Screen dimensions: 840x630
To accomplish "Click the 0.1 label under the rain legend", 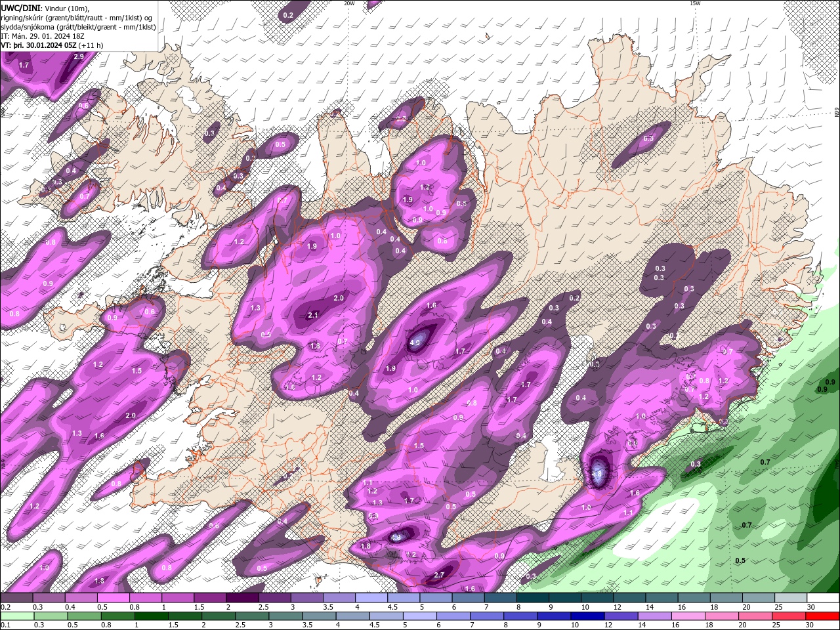I will click(x=5, y=625).
